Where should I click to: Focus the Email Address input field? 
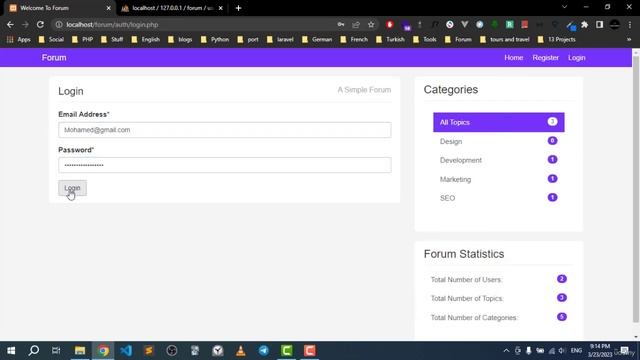click(224, 130)
